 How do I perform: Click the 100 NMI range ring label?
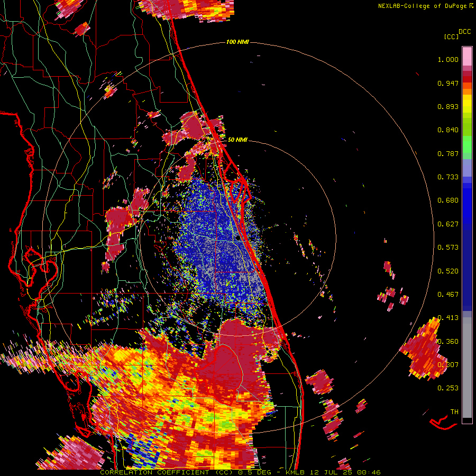pyautogui.click(x=237, y=42)
